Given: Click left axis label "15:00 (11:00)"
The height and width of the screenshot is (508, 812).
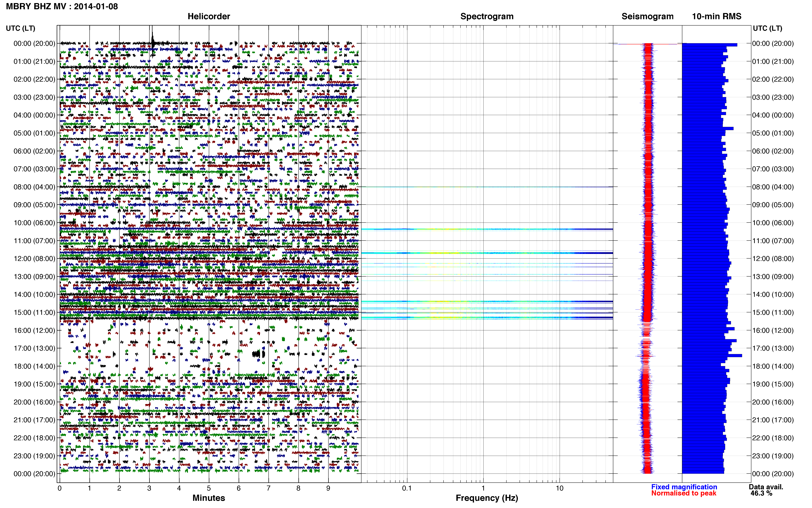Looking at the screenshot, I should [34, 312].
